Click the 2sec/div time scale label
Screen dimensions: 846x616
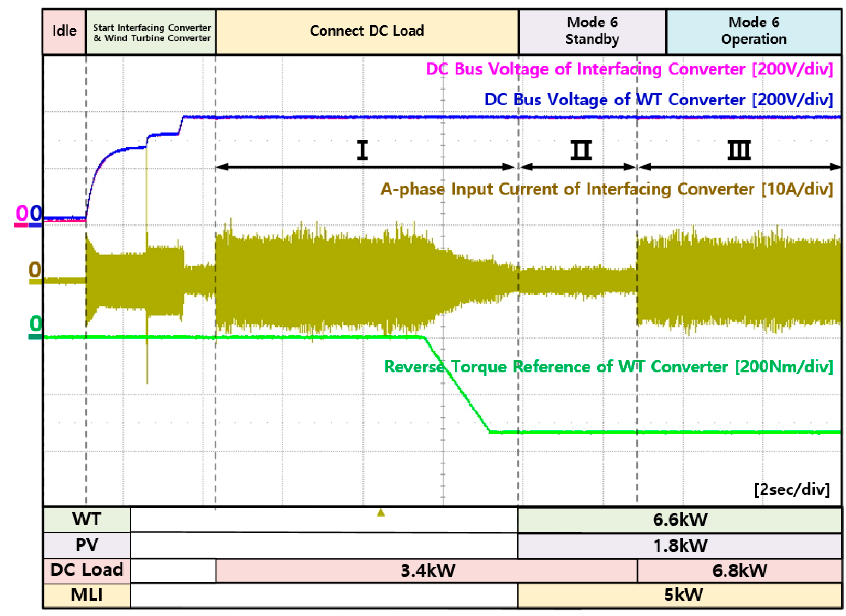[x=792, y=490]
